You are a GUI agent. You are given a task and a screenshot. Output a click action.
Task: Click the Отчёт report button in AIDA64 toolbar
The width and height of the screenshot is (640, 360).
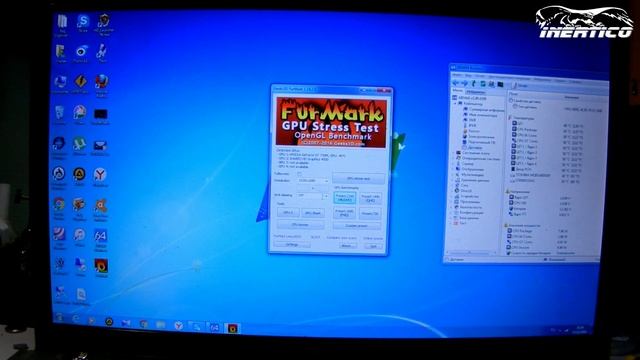click(x=520, y=86)
